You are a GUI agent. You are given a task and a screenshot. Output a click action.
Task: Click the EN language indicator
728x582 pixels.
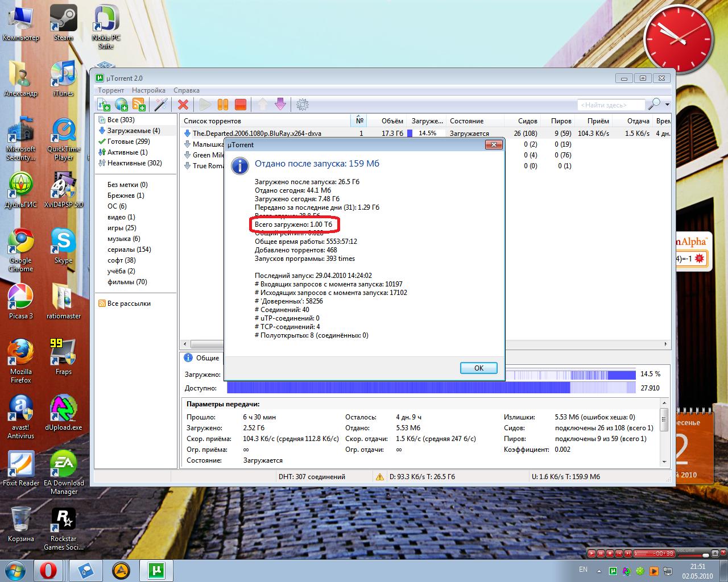(583, 569)
